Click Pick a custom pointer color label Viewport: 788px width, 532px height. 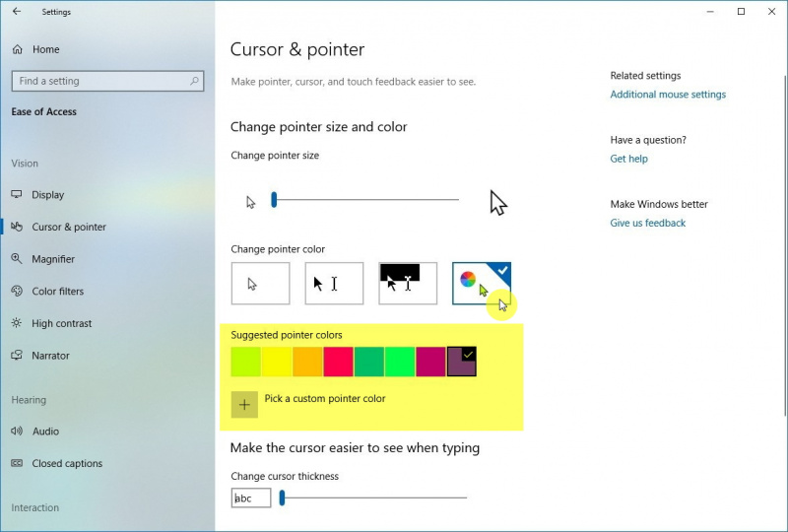pyautogui.click(x=325, y=398)
